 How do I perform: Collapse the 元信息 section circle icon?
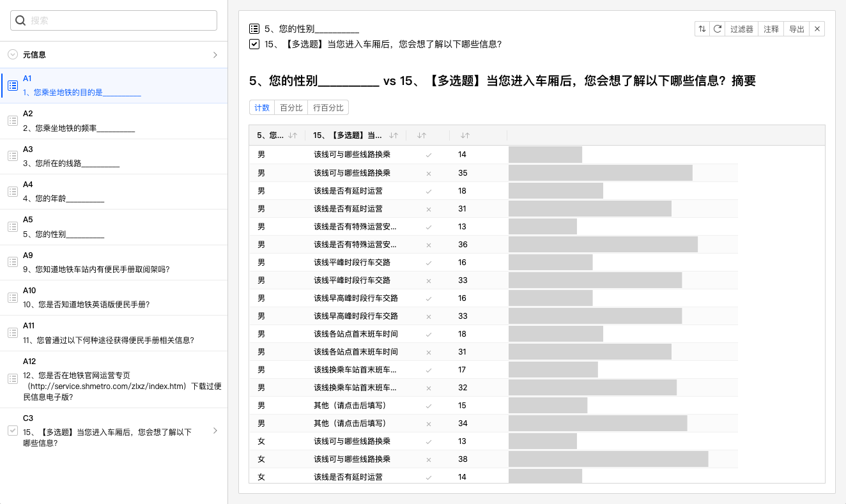(x=13, y=55)
